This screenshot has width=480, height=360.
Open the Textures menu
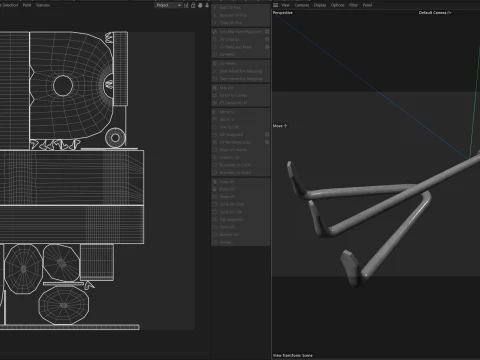43,5
